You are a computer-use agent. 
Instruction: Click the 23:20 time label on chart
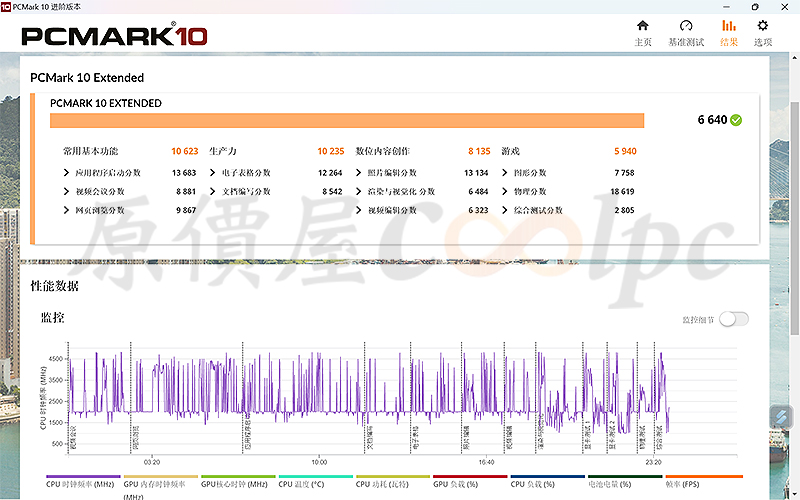pos(653,462)
